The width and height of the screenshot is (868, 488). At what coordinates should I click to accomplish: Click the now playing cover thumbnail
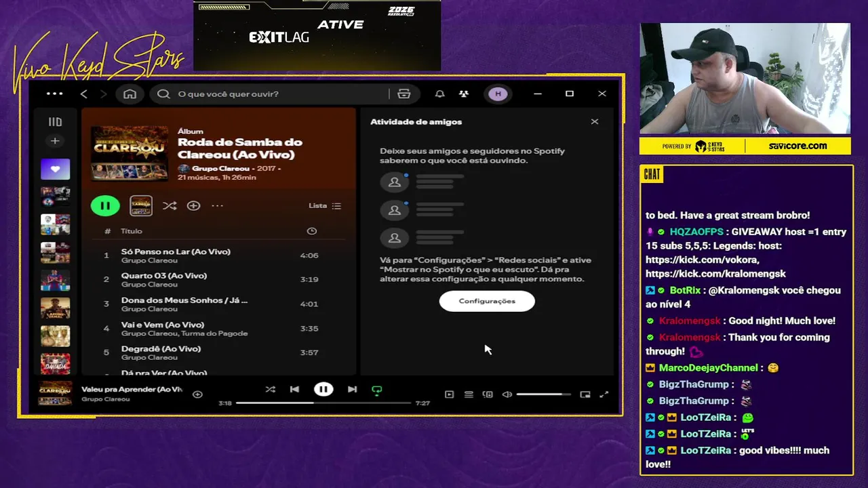tap(55, 393)
